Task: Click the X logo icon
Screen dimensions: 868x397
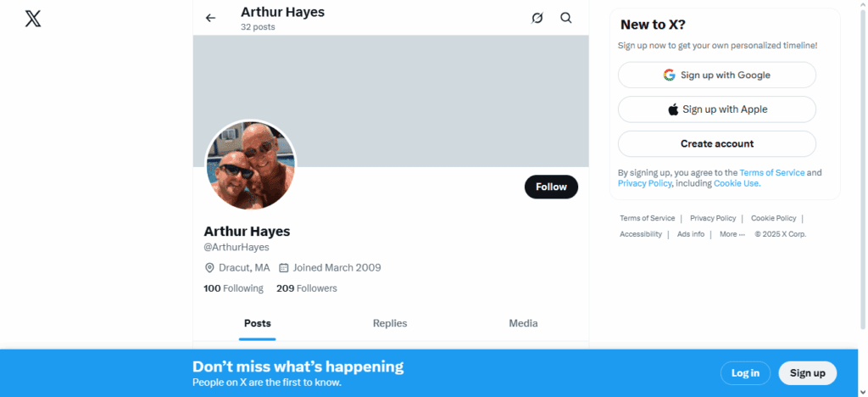Action: pyautogui.click(x=33, y=18)
